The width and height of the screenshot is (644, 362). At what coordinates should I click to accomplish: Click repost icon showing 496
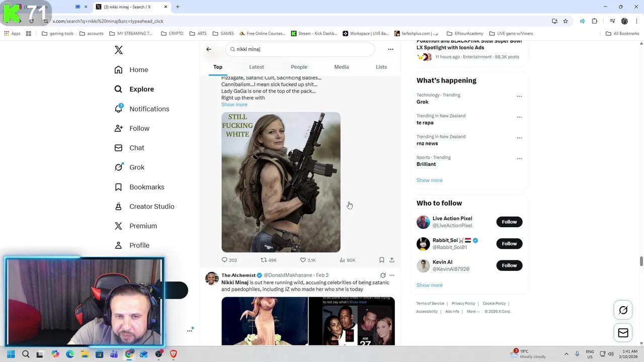[268, 260]
